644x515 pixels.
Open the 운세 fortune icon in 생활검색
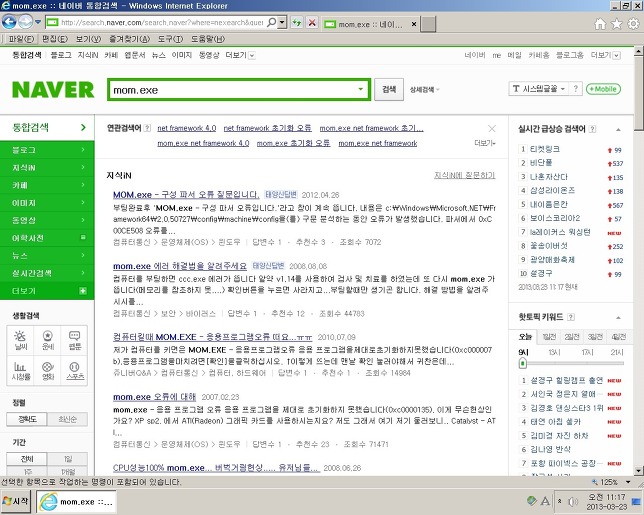(48, 340)
